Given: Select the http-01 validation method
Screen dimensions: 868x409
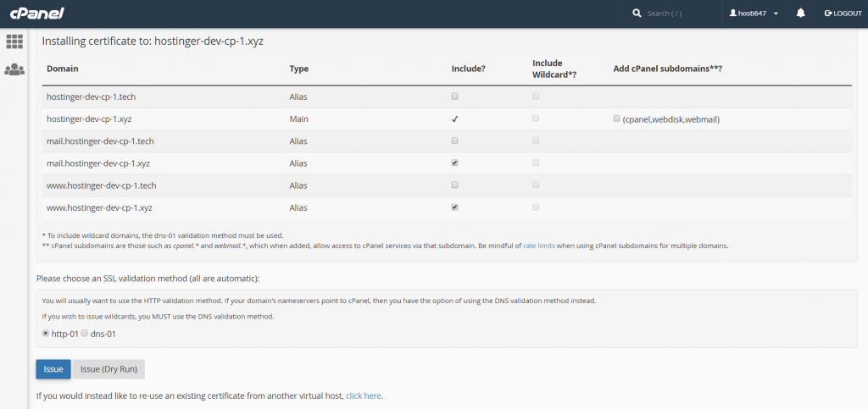Looking at the screenshot, I should pos(46,334).
